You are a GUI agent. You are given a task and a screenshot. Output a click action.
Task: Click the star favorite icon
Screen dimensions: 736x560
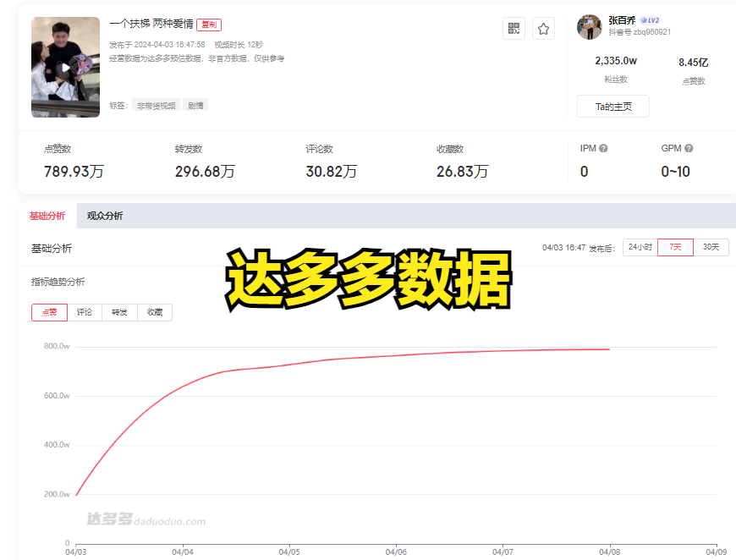[543, 29]
